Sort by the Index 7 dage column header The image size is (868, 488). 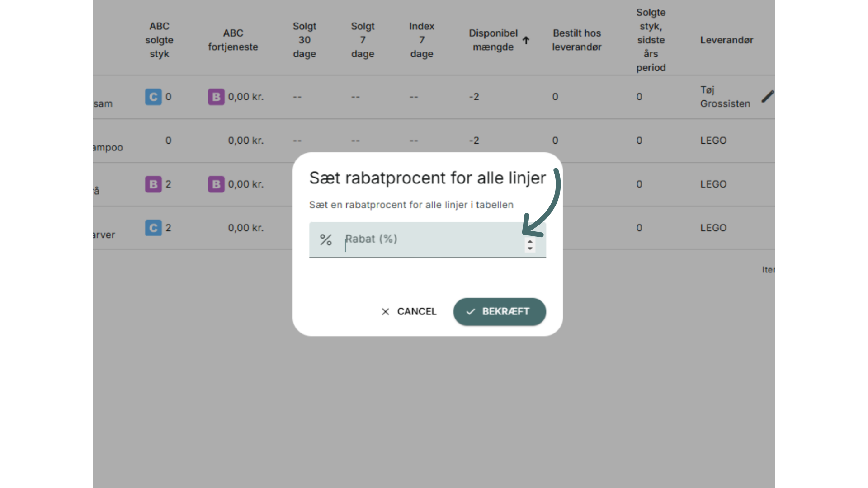point(421,40)
